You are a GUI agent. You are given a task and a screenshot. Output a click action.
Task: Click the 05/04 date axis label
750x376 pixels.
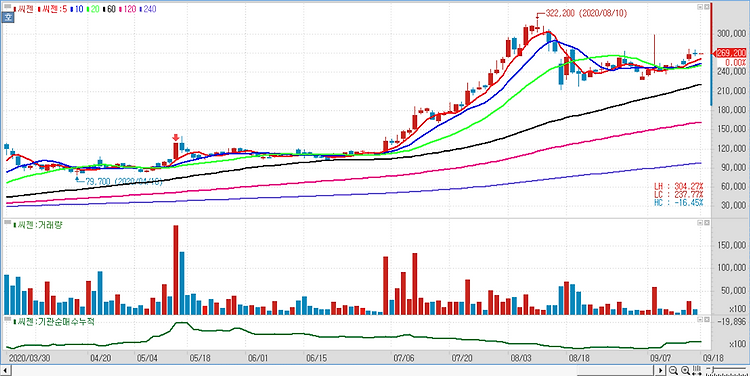[147, 358]
